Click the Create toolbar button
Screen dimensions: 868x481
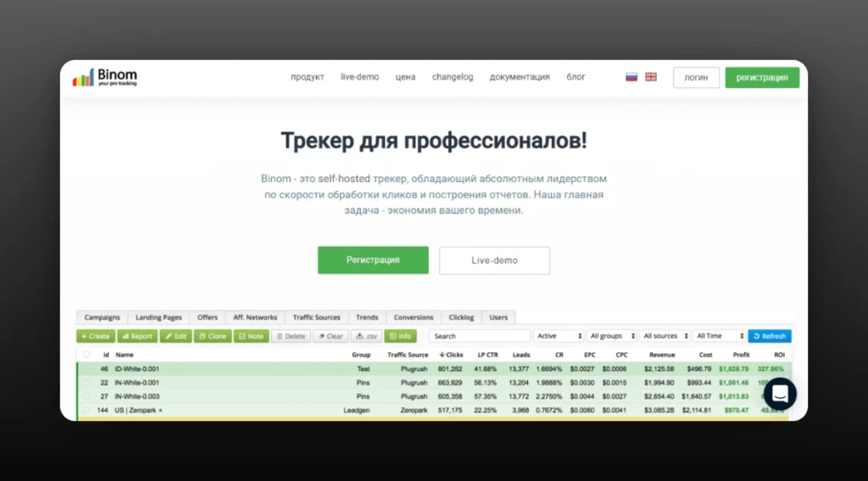click(96, 336)
